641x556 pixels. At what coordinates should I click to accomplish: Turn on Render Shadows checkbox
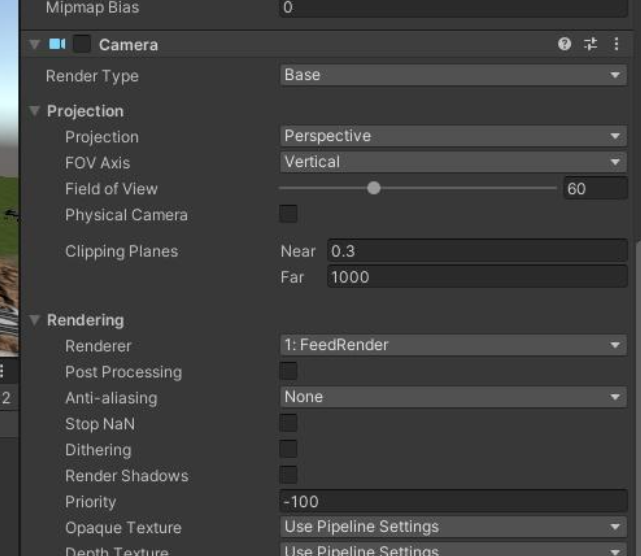pyautogui.click(x=288, y=475)
